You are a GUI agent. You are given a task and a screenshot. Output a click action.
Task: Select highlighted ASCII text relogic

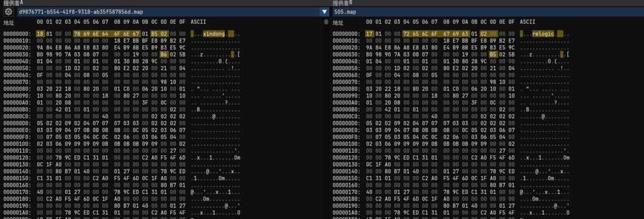543,35
